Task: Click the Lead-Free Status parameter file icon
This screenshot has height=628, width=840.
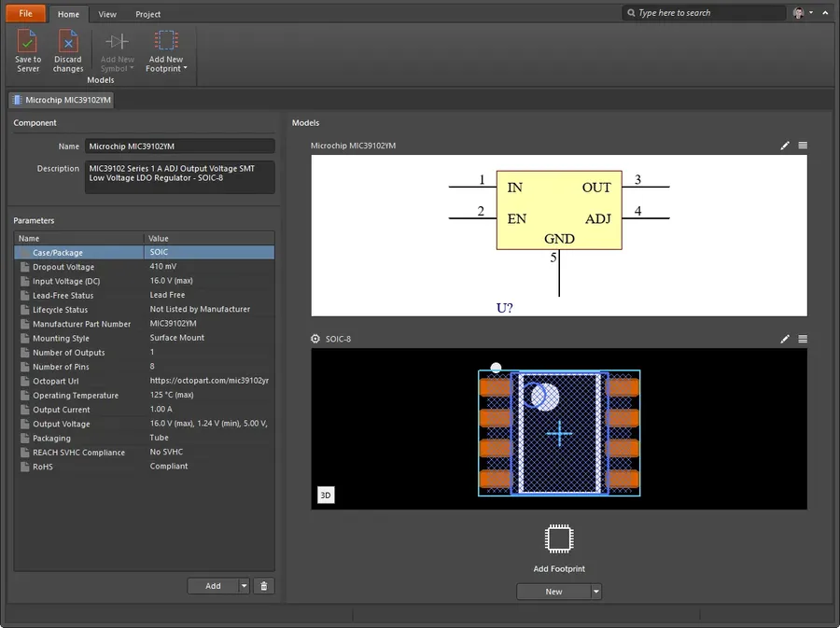Action: click(x=24, y=296)
